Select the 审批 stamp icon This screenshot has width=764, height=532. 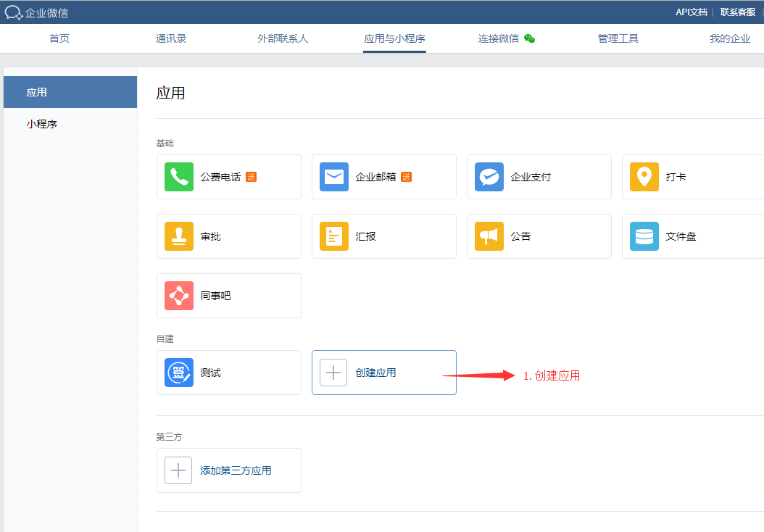tap(179, 236)
